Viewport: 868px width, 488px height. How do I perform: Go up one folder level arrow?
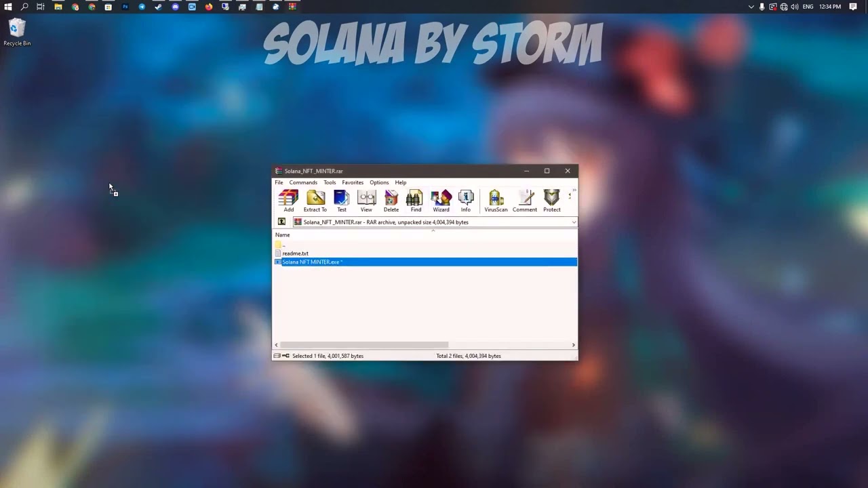pos(281,222)
